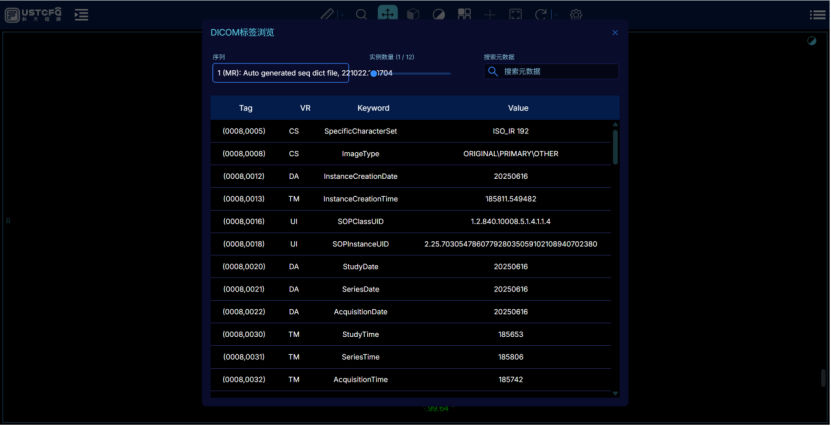This screenshot has width=831, height=426.
Task: Open the 3D cube view tool
Action: [x=413, y=15]
